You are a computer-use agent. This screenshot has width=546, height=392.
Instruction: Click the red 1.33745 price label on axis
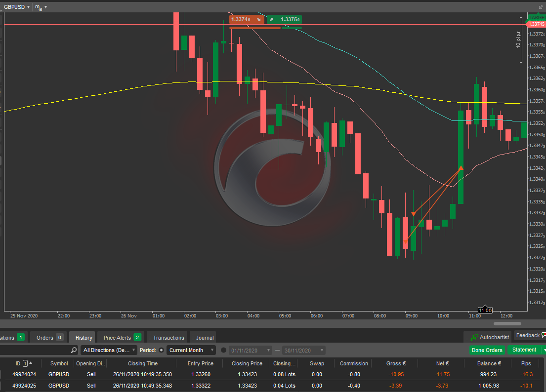pyautogui.click(x=536, y=24)
